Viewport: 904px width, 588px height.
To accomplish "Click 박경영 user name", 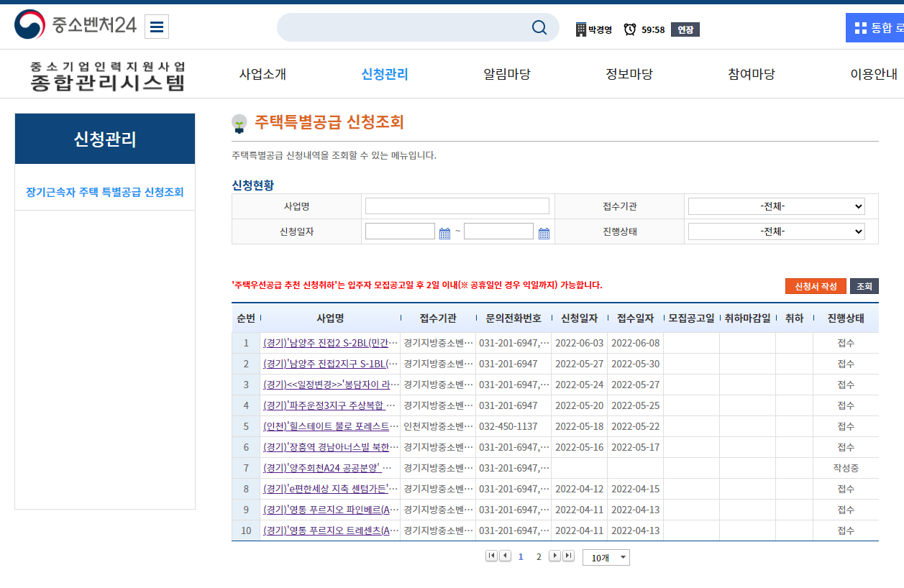I will 600,29.
